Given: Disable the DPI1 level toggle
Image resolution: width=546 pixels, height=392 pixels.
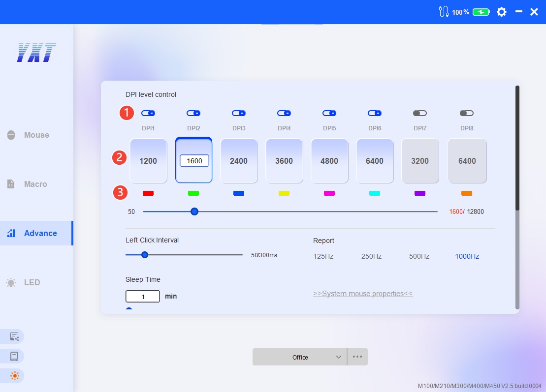Looking at the screenshot, I should pos(148,113).
